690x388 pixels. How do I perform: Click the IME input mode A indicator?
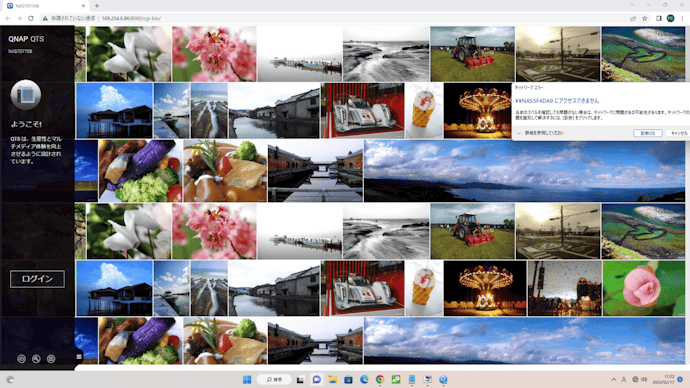(624, 379)
